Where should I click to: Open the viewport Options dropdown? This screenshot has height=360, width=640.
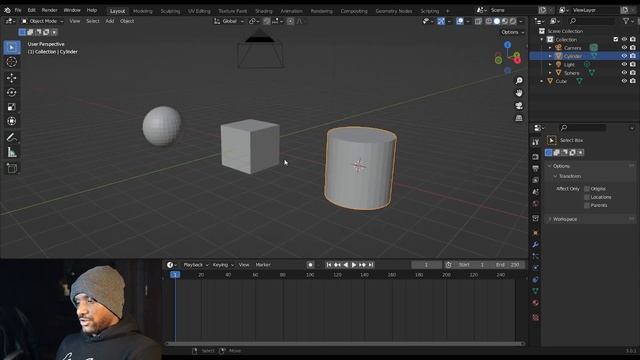pos(512,32)
